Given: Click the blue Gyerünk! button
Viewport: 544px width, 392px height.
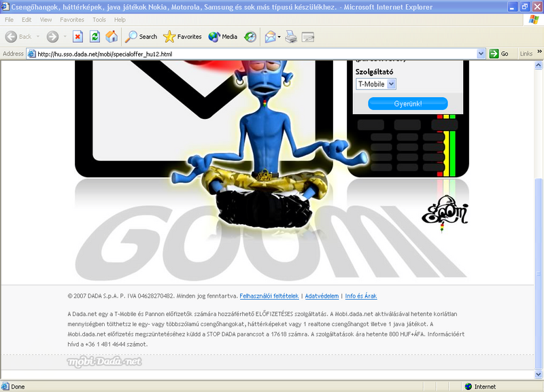Looking at the screenshot, I should tap(407, 104).
